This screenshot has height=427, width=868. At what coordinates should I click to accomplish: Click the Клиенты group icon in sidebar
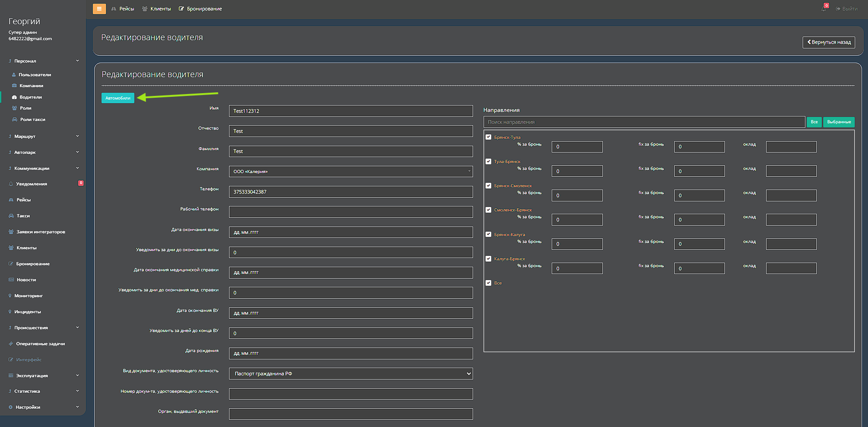coord(11,248)
